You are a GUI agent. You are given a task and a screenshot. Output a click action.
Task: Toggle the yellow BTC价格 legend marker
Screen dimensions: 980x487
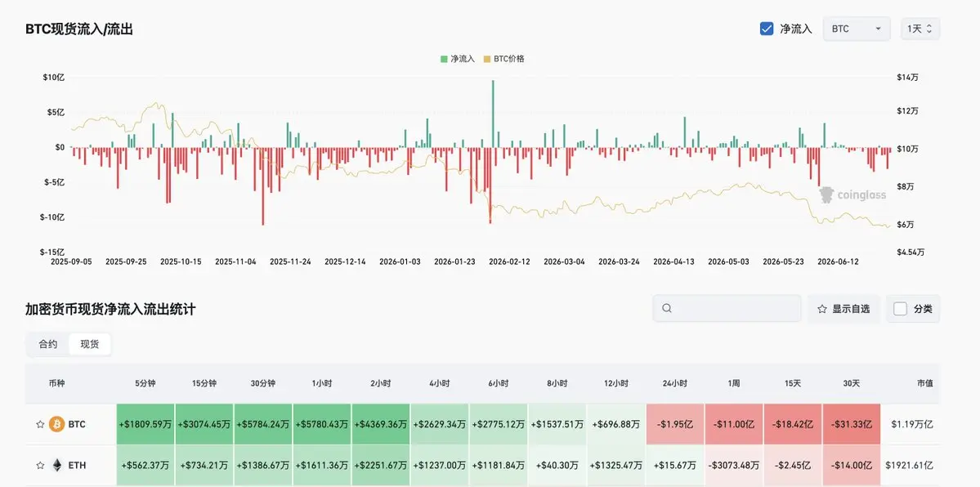click(487, 59)
